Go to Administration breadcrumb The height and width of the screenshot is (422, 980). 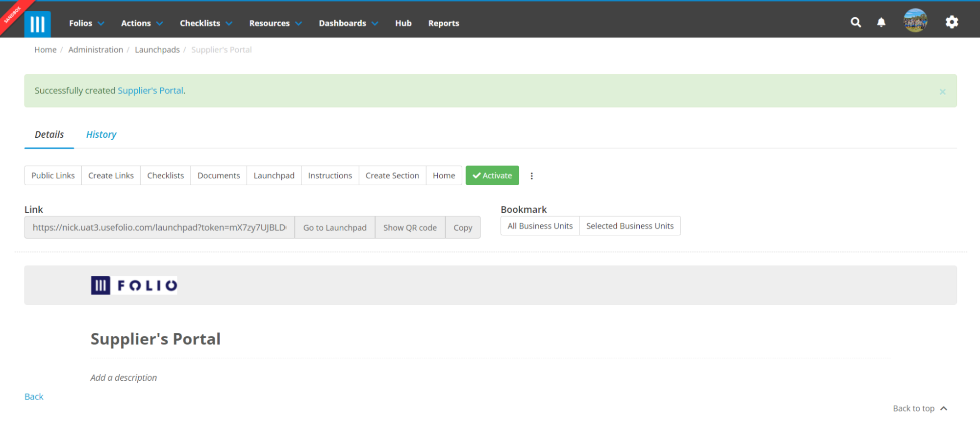point(96,50)
